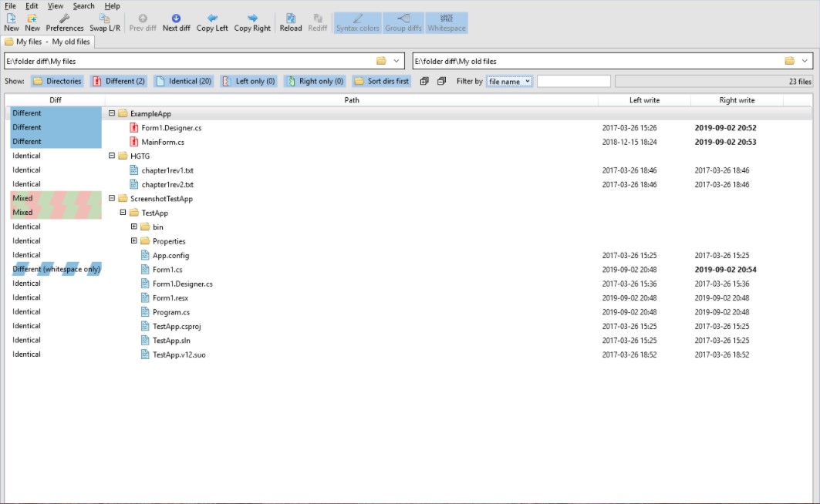This screenshot has width=820, height=504.
Task: Toggle Left only (0) filter
Action: tap(248, 81)
